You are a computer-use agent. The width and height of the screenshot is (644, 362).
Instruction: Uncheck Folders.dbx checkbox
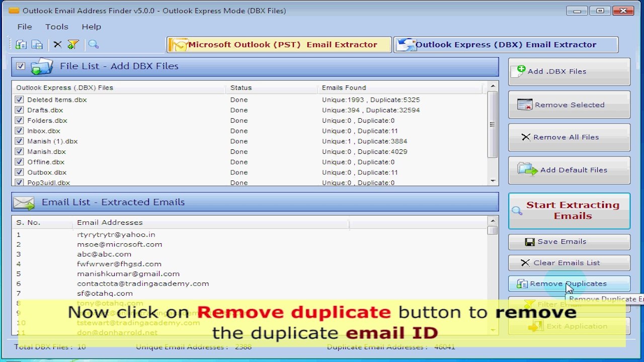[19, 121]
